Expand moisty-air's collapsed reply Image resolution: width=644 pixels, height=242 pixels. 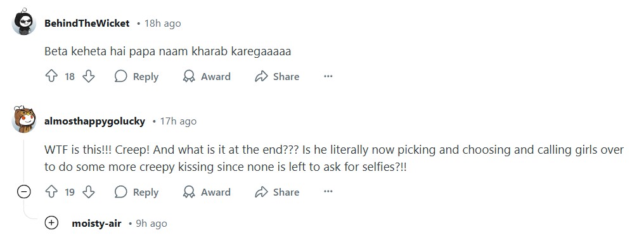click(51, 223)
